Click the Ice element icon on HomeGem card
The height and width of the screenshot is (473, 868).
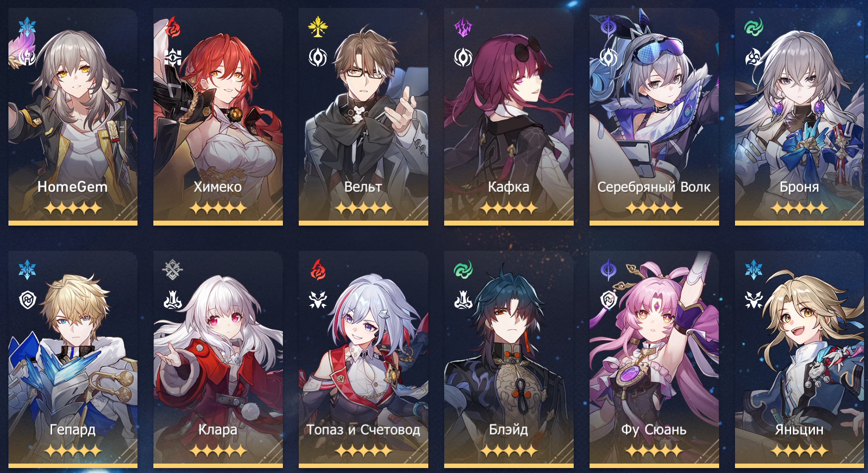coord(27,27)
